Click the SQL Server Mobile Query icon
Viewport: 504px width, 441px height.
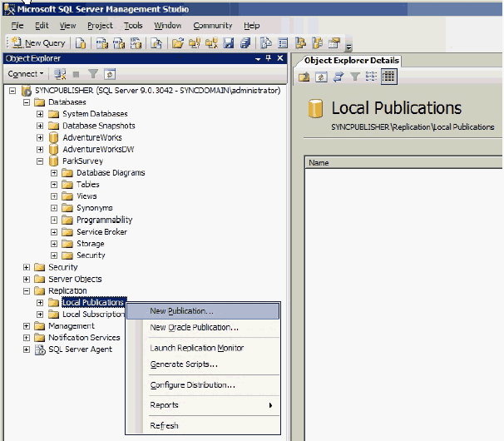(156, 42)
